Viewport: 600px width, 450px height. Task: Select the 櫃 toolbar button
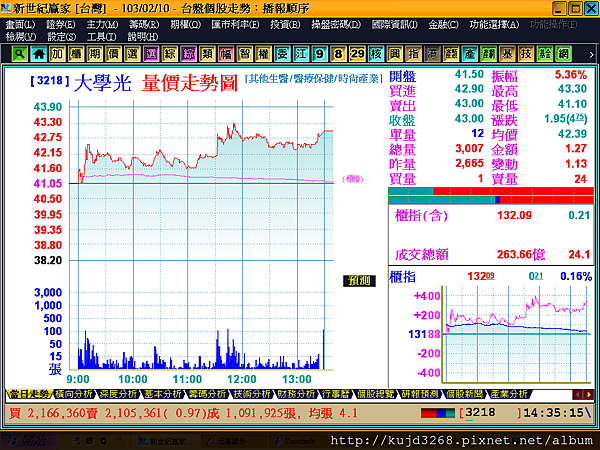pyautogui.click(x=76, y=54)
